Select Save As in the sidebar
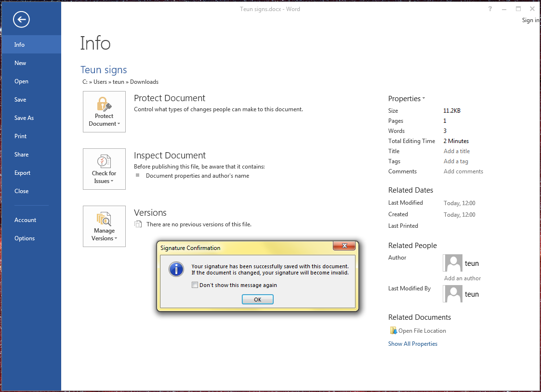The image size is (541, 392). 24,118
